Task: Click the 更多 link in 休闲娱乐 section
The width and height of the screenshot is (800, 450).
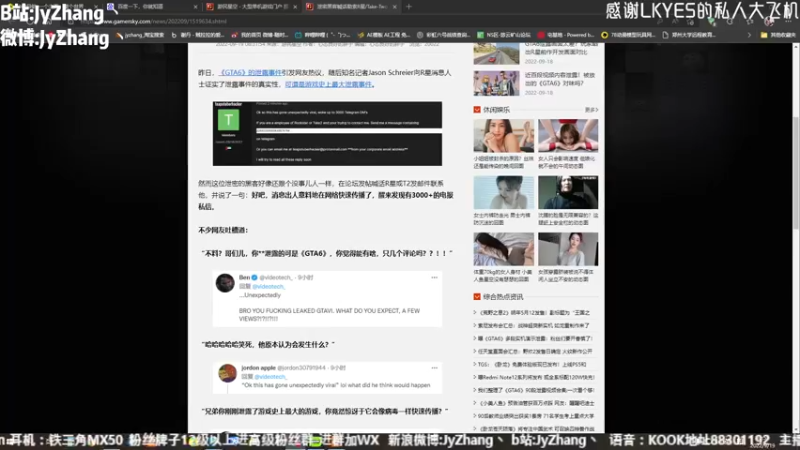Action: pos(591,110)
